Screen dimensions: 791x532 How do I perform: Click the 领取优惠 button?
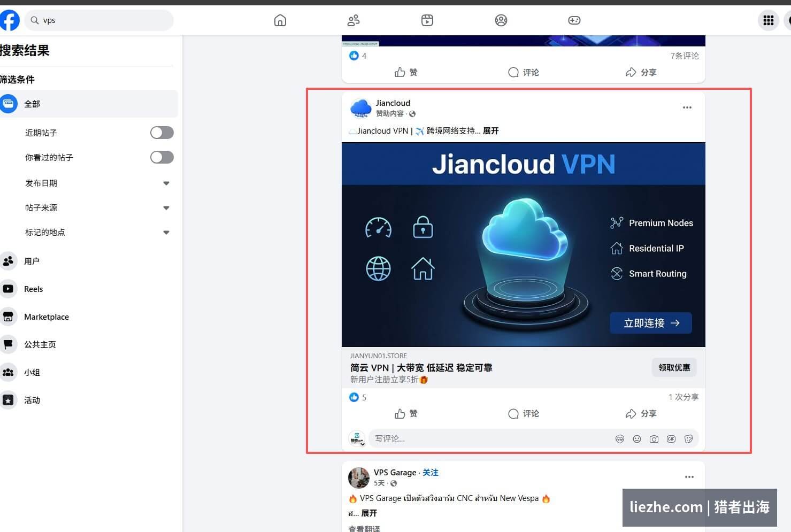click(674, 367)
